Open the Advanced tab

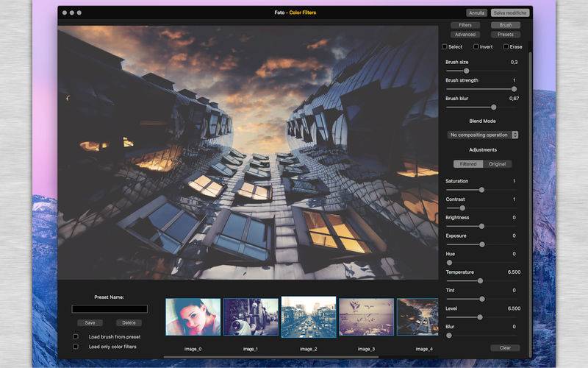(465, 35)
